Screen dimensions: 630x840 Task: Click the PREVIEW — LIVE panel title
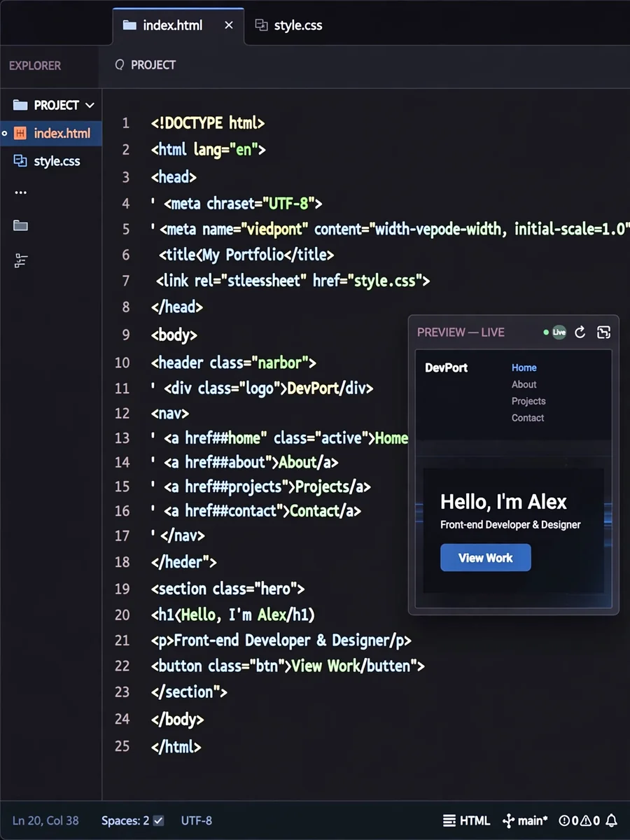461,332
